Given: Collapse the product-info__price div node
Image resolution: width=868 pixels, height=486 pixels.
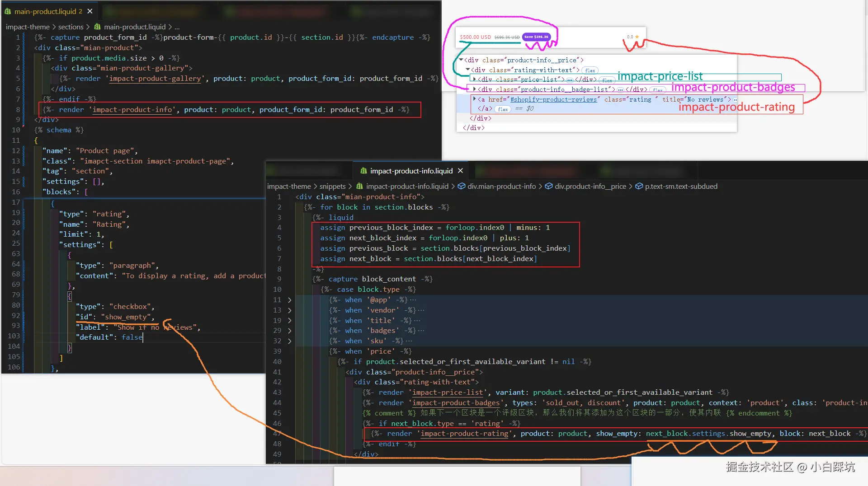Looking at the screenshot, I should 461,60.
